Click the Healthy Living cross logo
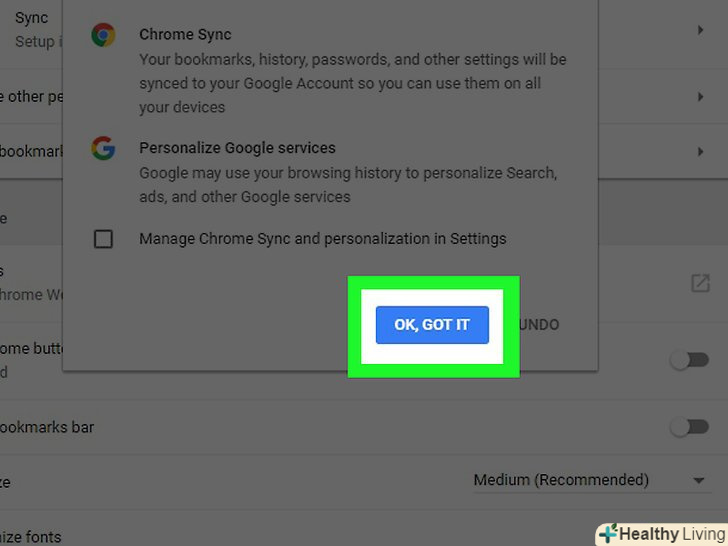The image size is (728, 546). click(607, 534)
